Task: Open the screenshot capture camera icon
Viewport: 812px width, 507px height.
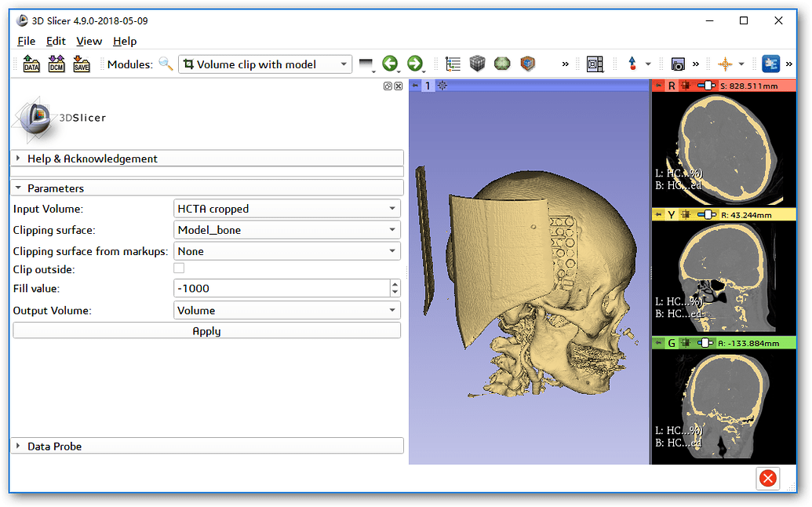Action: (678, 64)
